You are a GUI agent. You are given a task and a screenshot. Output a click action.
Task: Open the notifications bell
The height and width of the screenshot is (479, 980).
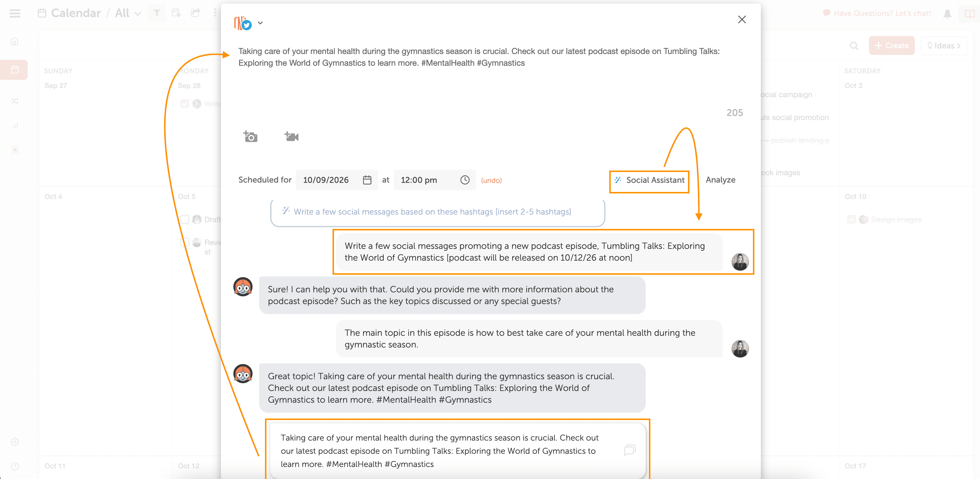pos(947,14)
